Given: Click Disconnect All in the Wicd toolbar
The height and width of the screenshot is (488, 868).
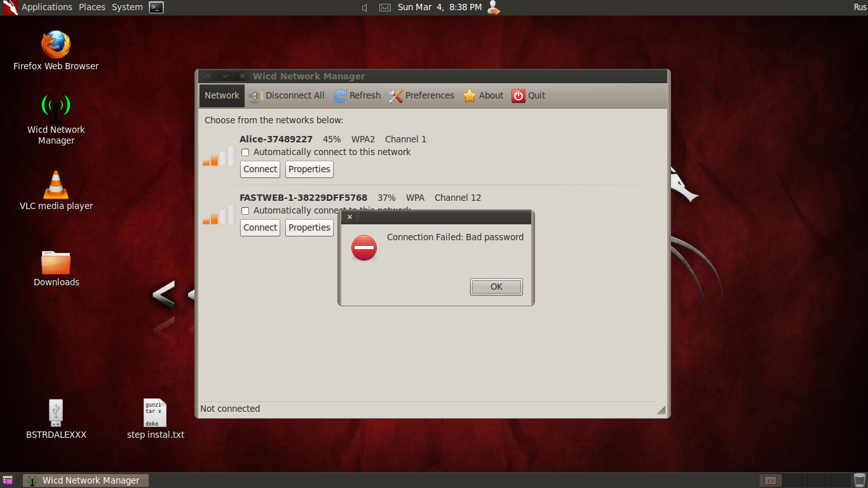Looking at the screenshot, I should (287, 95).
